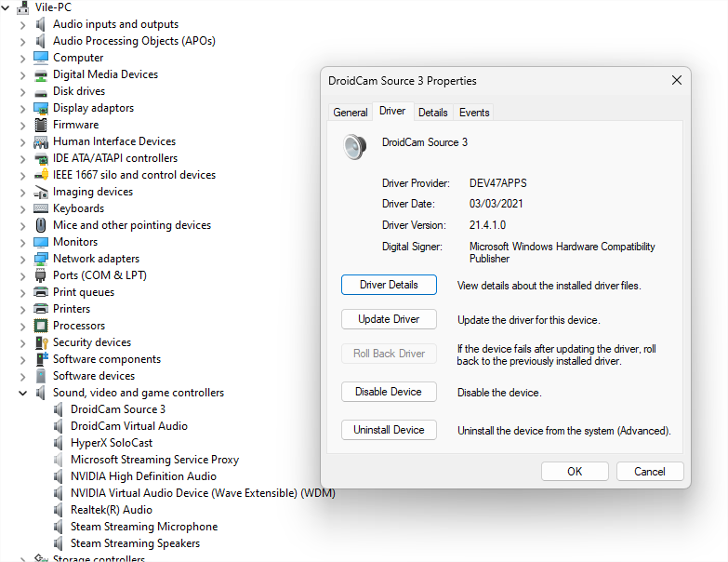Image resolution: width=728 pixels, height=562 pixels.
Task: Click the driver version value 21.4.1.0
Action: click(487, 225)
